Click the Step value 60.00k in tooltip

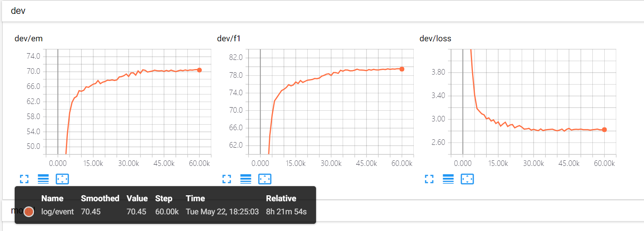[167, 212]
